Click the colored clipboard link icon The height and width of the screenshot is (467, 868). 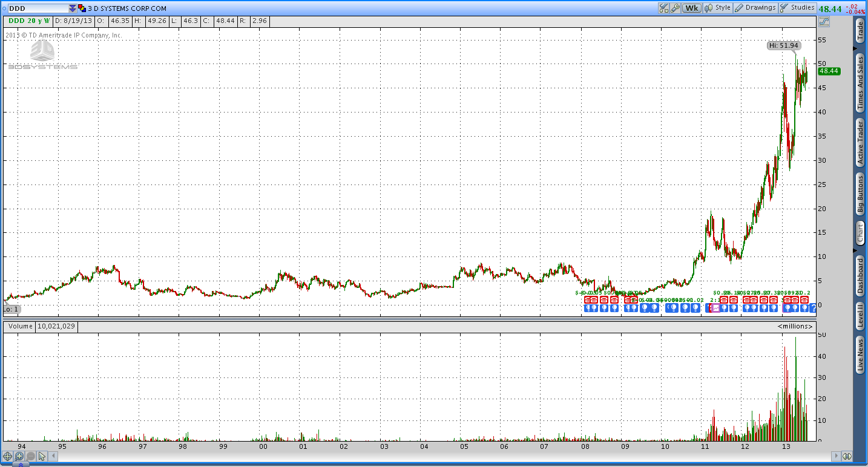point(81,8)
